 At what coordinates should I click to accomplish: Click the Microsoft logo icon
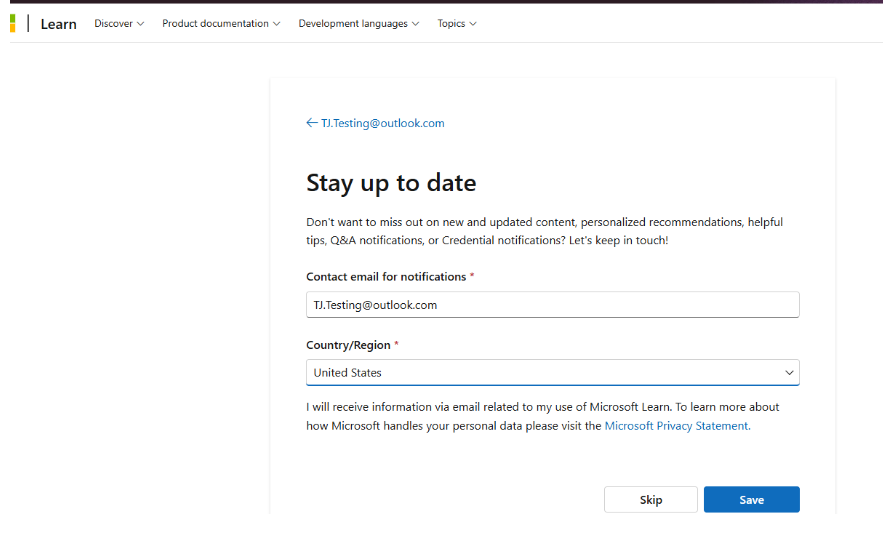coord(12,24)
